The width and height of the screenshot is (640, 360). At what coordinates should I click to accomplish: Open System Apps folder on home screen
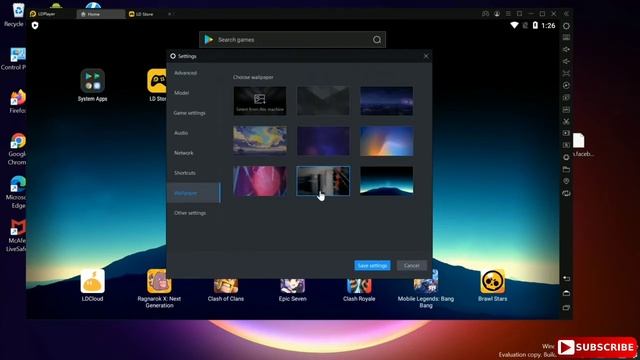click(93, 85)
